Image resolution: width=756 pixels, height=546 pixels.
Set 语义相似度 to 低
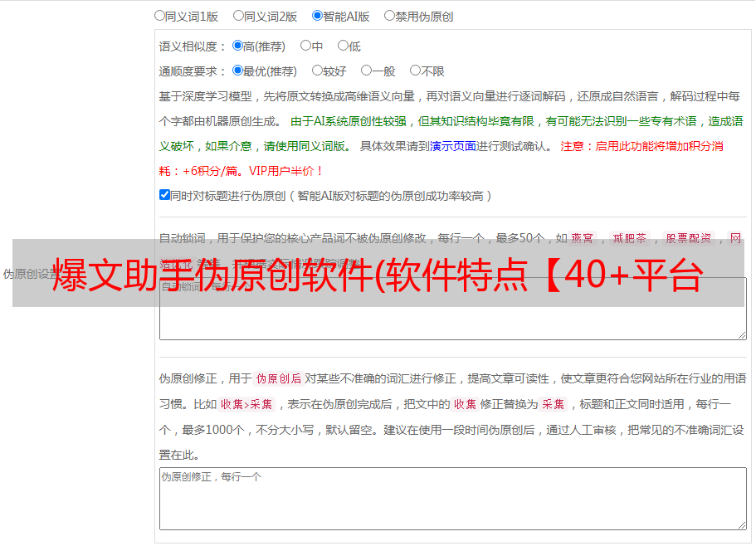[344, 46]
